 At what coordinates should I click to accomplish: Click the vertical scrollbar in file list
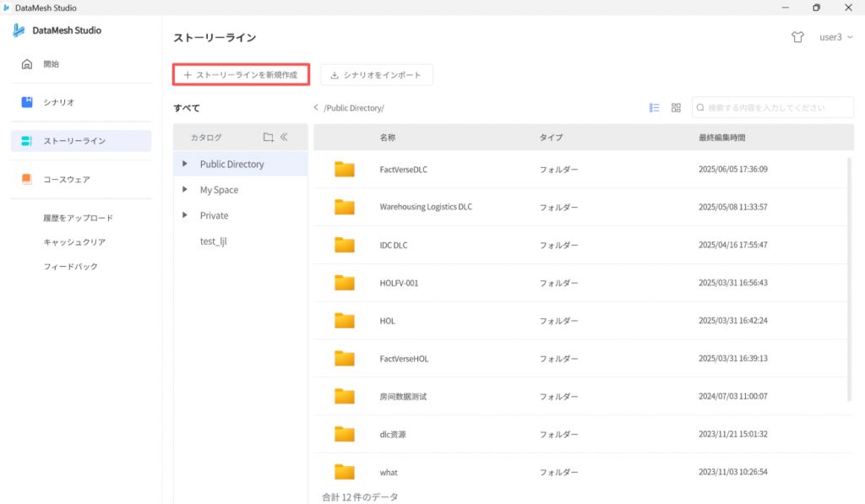pos(849,279)
